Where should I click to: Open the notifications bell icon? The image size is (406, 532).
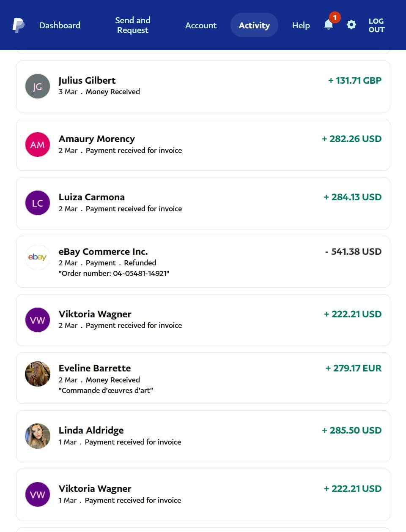329,25
